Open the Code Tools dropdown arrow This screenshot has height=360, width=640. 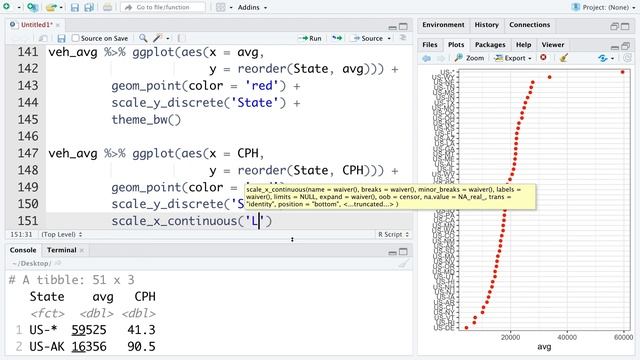point(168,38)
